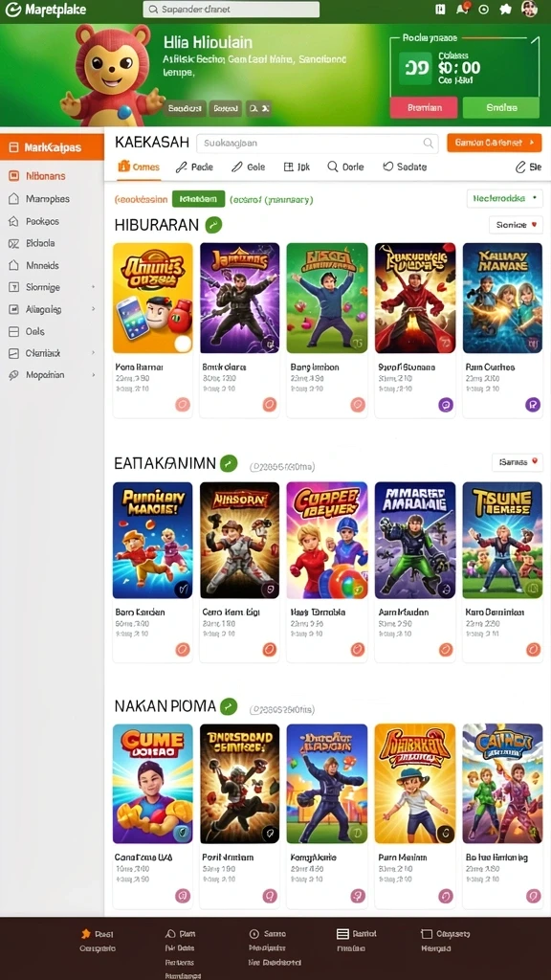Switch to the Pade tab
The width and height of the screenshot is (551, 980).
[x=194, y=167]
